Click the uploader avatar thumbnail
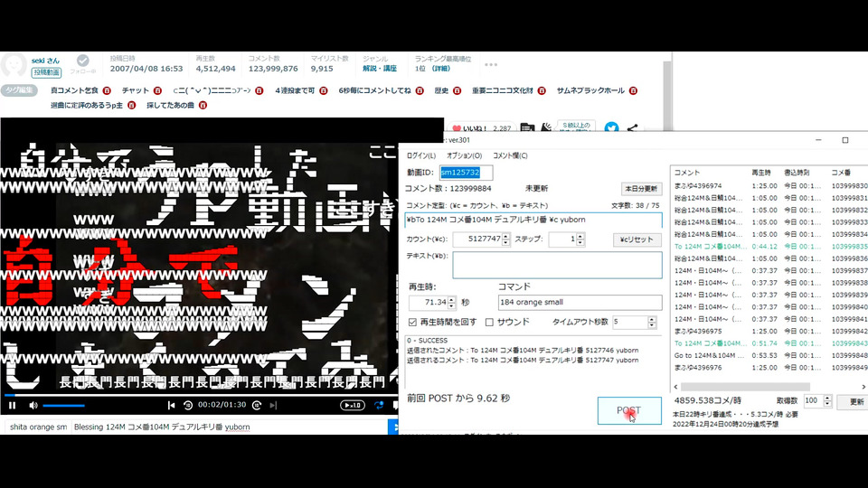The height and width of the screenshot is (488, 868). (x=14, y=65)
